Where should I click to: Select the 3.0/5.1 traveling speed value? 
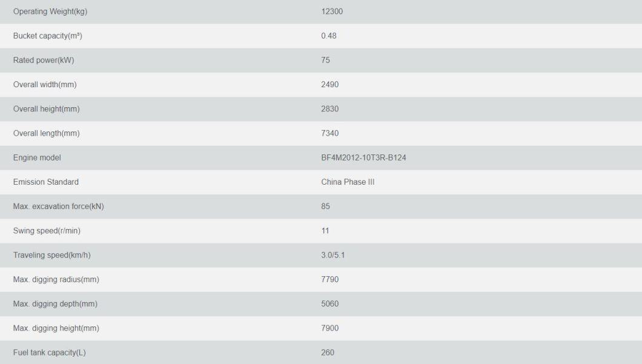coord(333,255)
